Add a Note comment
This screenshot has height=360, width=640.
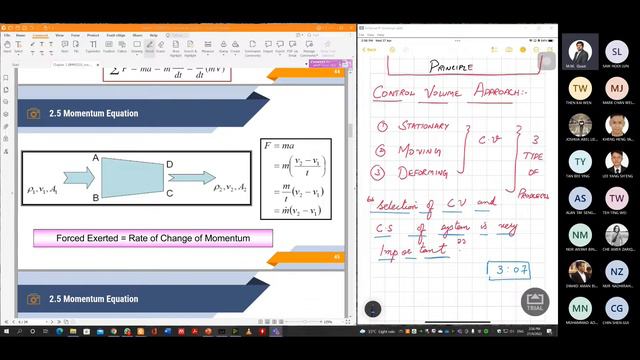click(64, 46)
